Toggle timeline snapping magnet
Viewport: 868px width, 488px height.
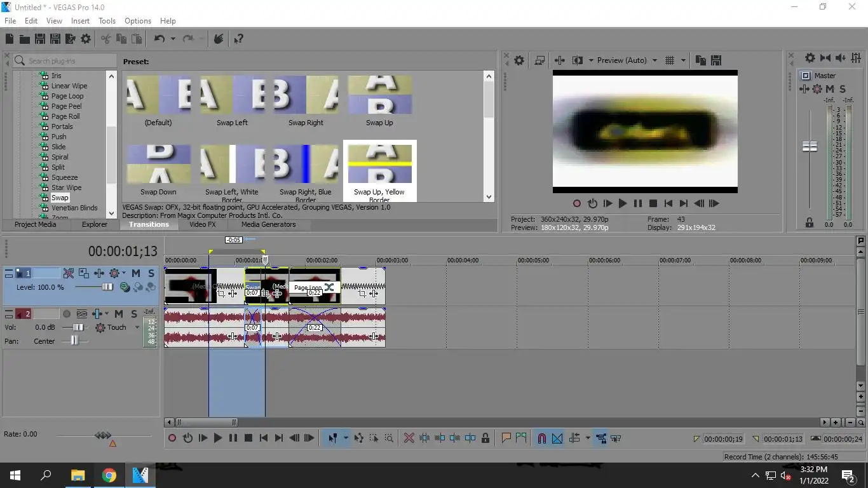pyautogui.click(x=542, y=438)
